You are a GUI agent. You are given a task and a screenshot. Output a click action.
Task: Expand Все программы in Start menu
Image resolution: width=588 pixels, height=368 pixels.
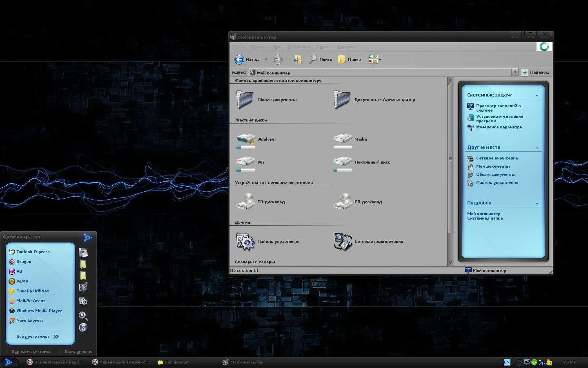click(38, 337)
